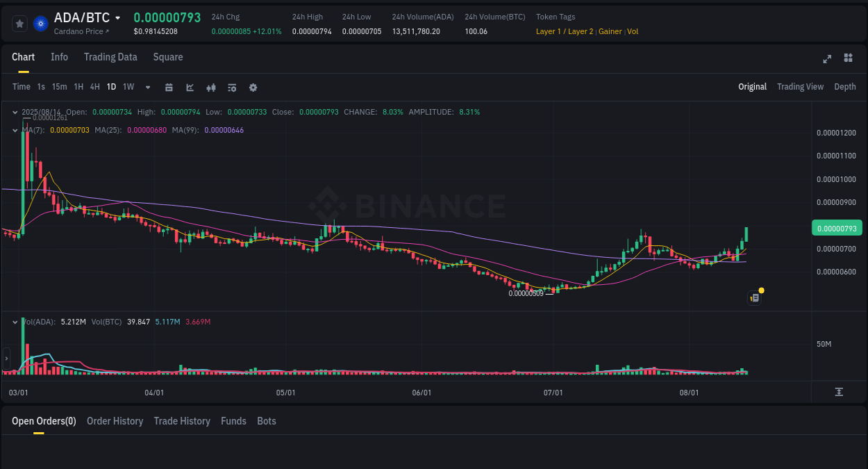Screen dimensions: 868x469
Task: Collapse the OHLC data row chevron
Action: [x=15, y=112]
